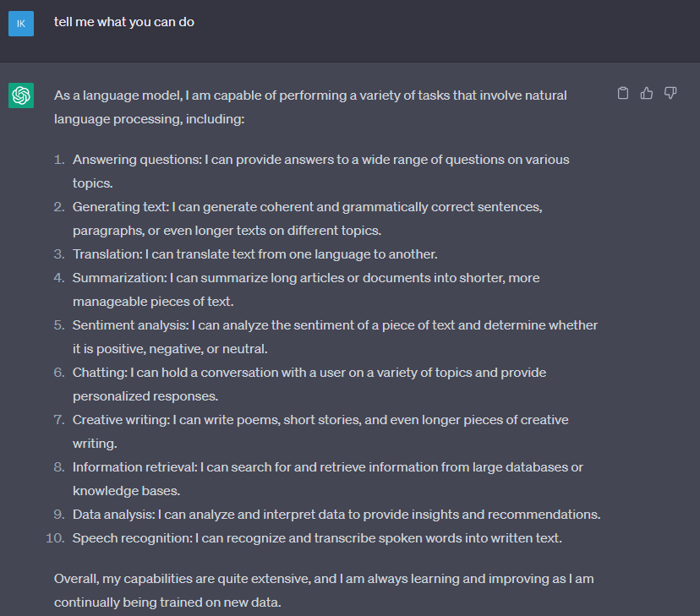This screenshot has height=616, width=700.
Task: Click the 'Overall, my capabilities' closing paragraph
Action: [324, 590]
